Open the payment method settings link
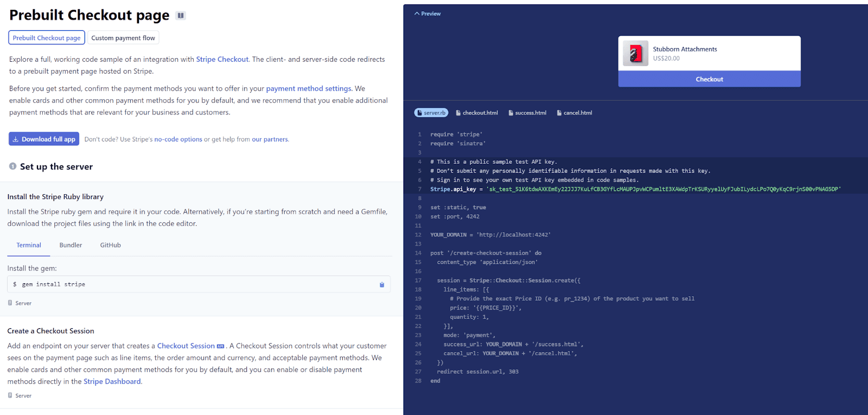This screenshot has width=868, height=415. tap(308, 88)
